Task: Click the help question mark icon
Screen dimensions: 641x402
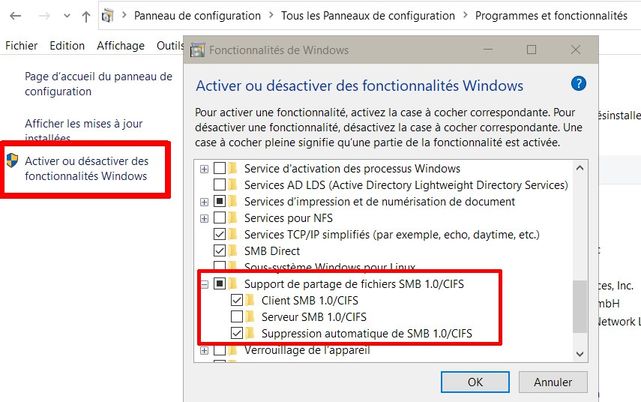Action: 578,85
